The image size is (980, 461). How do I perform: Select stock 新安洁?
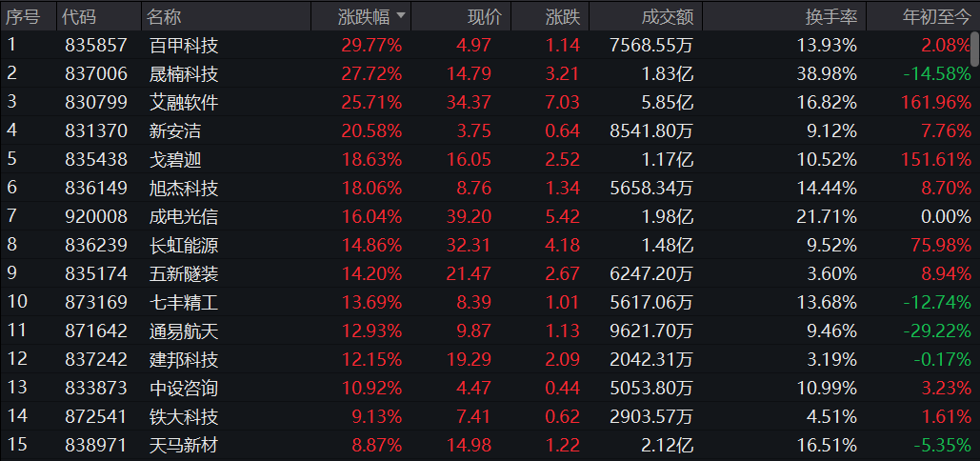point(175,131)
